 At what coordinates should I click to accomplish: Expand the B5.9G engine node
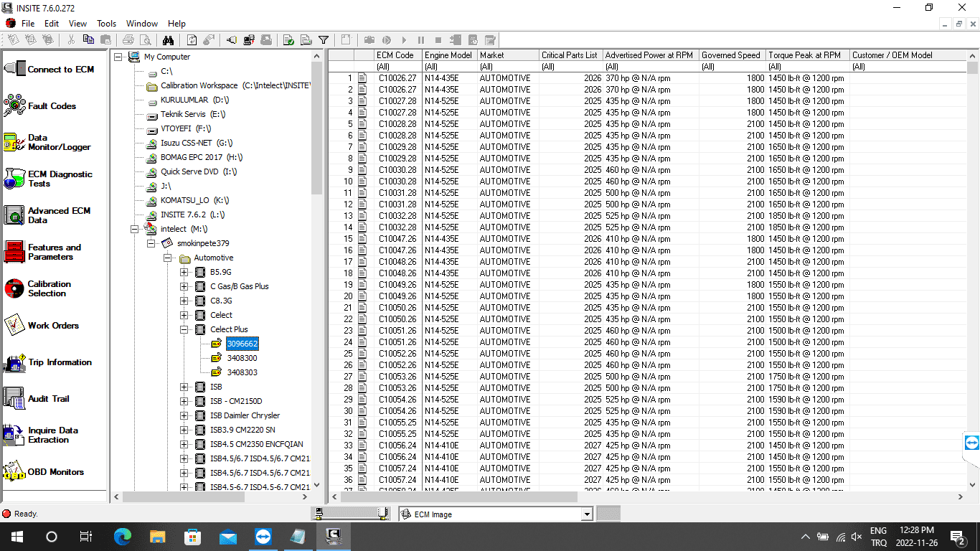(x=184, y=272)
